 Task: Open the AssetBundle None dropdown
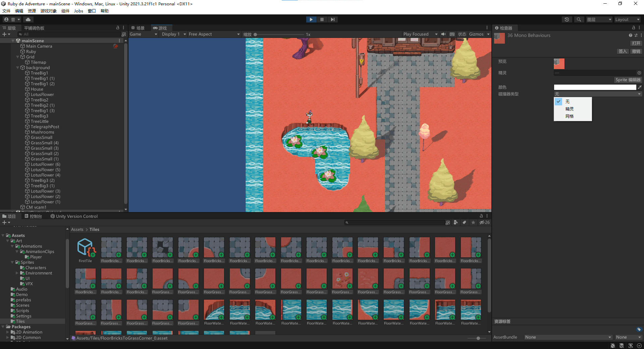click(x=568, y=337)
